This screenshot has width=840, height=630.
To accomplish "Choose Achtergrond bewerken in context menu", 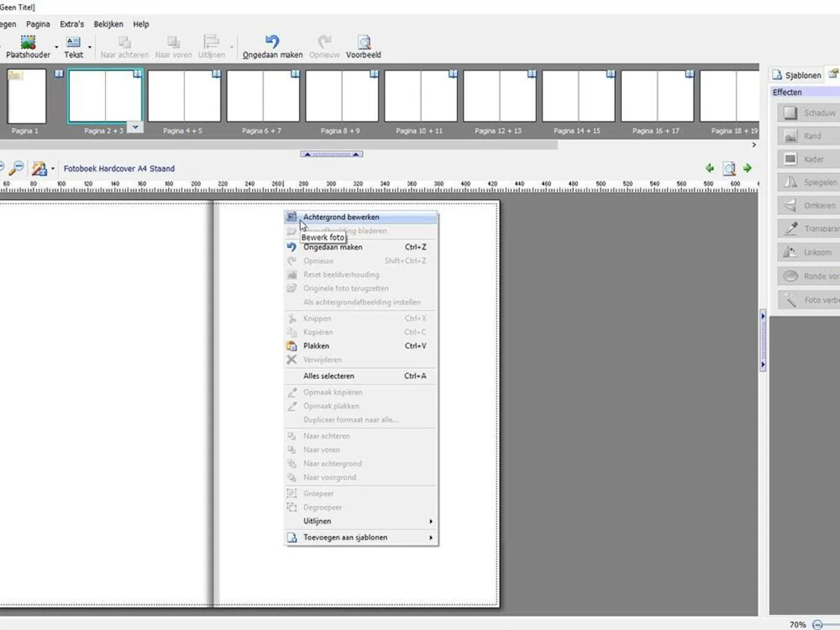I will [x=341, y=217].
